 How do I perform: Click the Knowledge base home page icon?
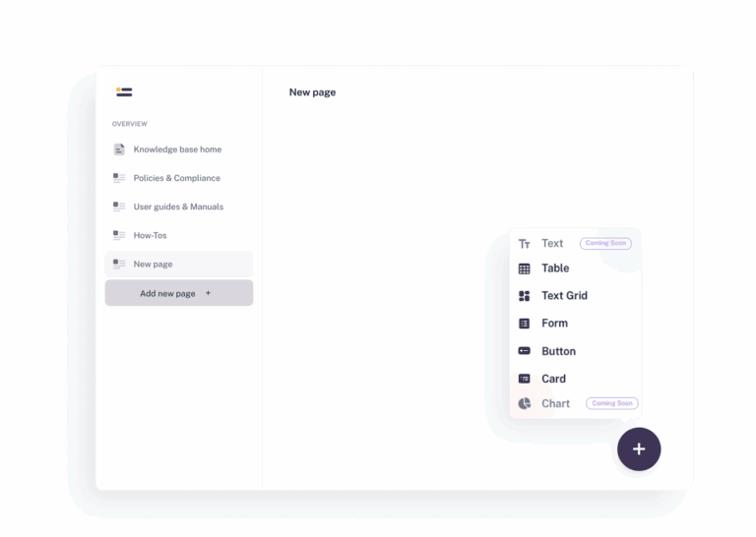[x=119, y=149]
